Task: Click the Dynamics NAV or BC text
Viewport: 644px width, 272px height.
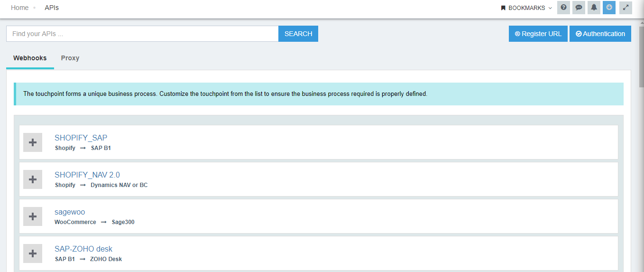Action: (x=120, y=185)
